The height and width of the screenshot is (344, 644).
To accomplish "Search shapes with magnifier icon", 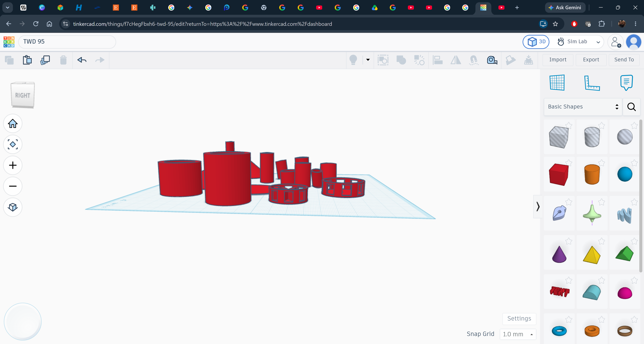I will (631, 107).
